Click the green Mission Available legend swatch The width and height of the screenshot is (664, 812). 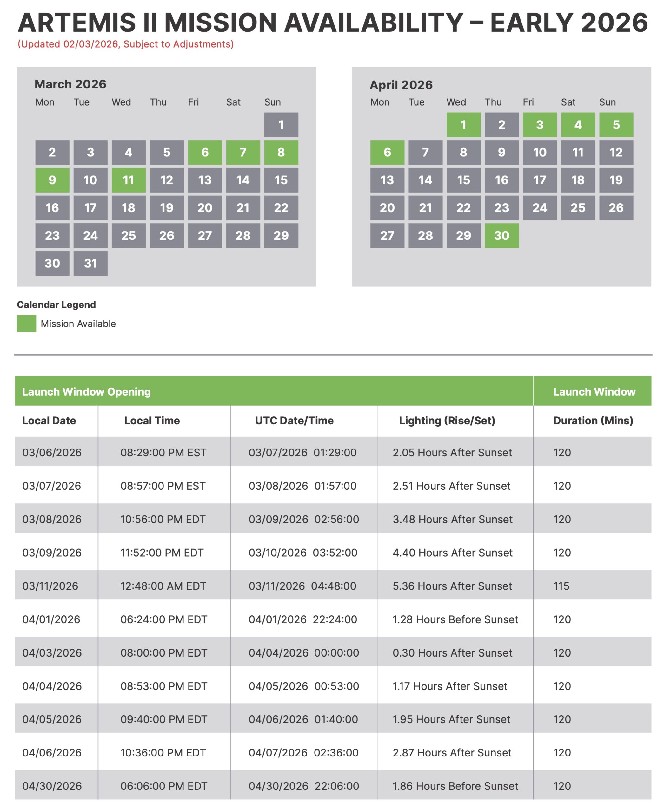26,324
